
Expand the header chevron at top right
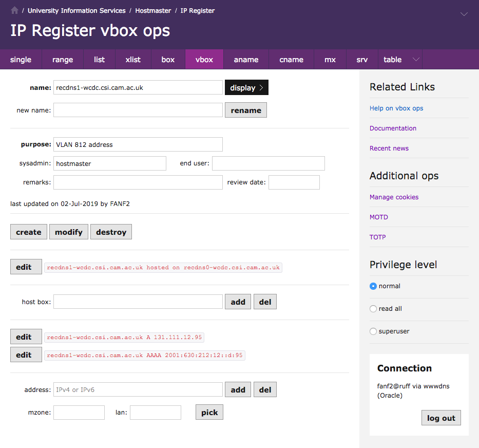tap(464, 14)
